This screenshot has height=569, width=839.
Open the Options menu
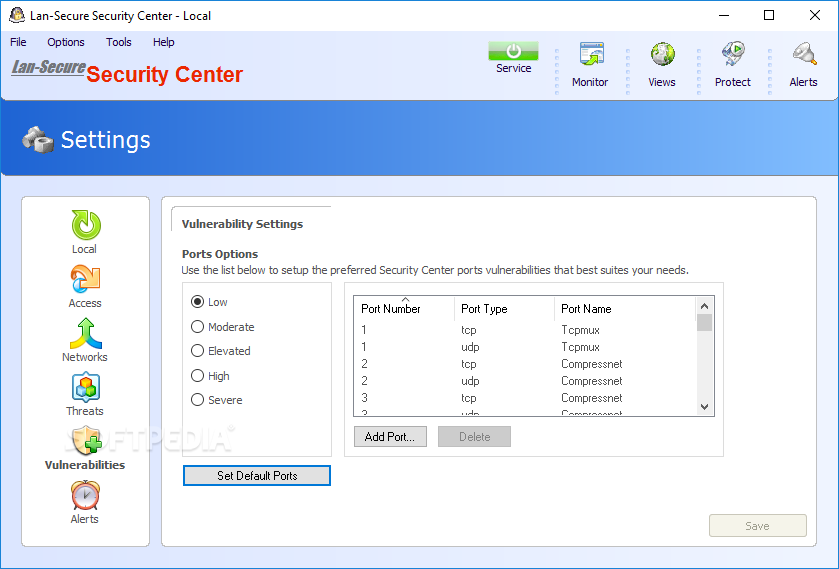(66, 42)
